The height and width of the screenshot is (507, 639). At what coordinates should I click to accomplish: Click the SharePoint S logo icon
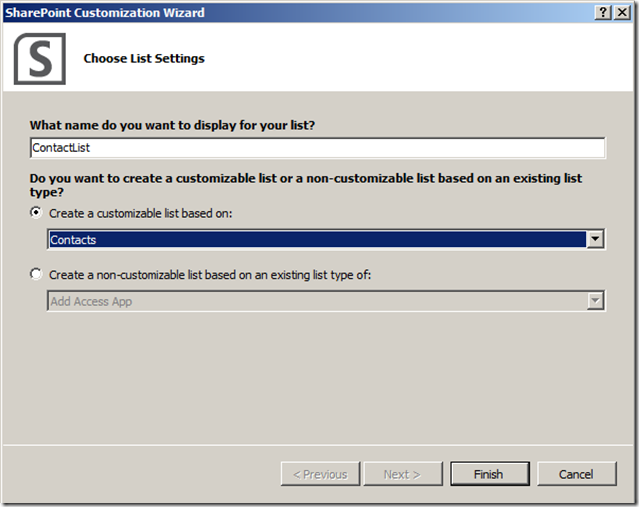[40, 59]
